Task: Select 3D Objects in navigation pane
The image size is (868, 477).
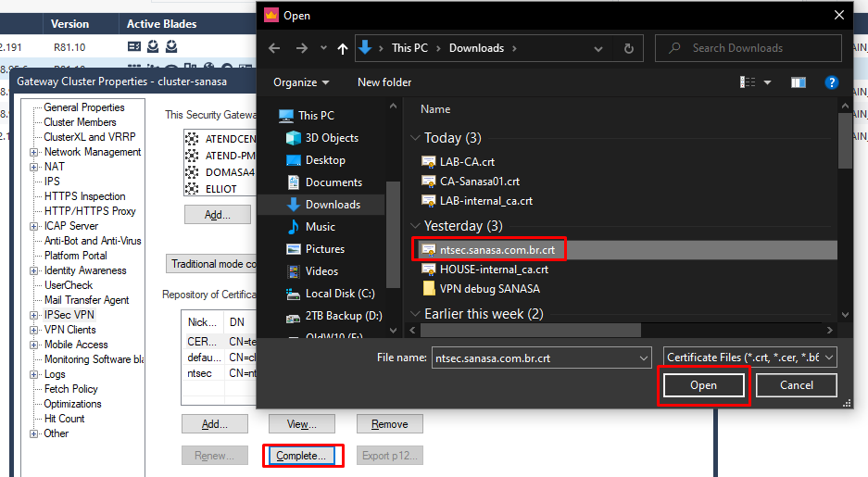Action: (332, 138)
